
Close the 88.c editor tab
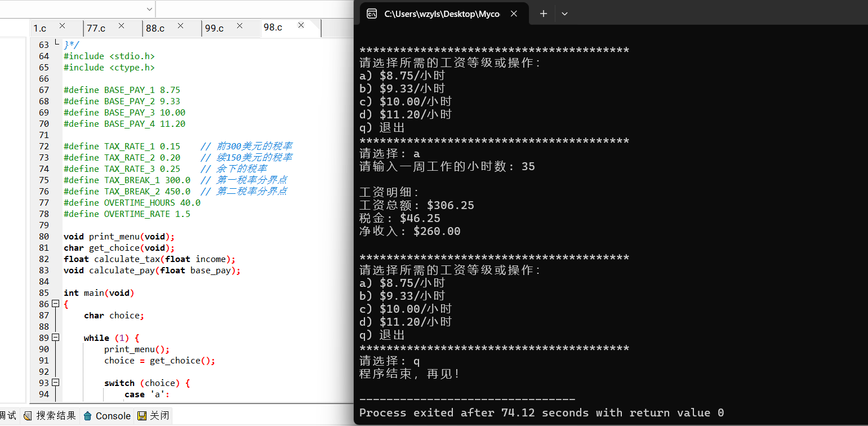[181, 26]
